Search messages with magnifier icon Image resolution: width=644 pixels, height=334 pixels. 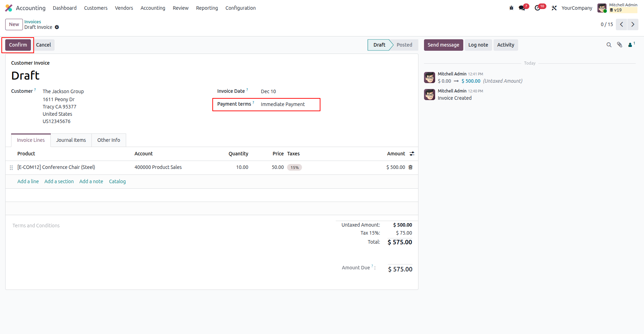pyautogui.click(x=609, y=45)
